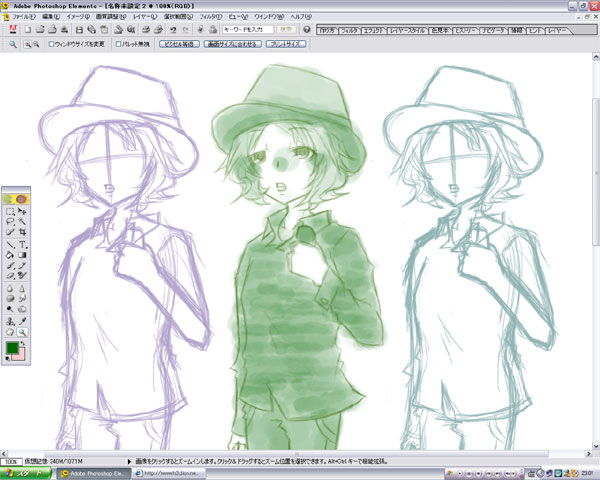The width and height of the screenshot is (600, 480).
Task: Open the フィルタ menu
Action: (x=210, y=17)
